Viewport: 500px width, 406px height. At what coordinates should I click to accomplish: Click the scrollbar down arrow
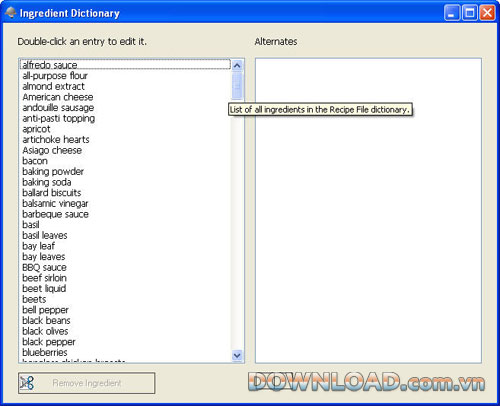tap(237, 356)
